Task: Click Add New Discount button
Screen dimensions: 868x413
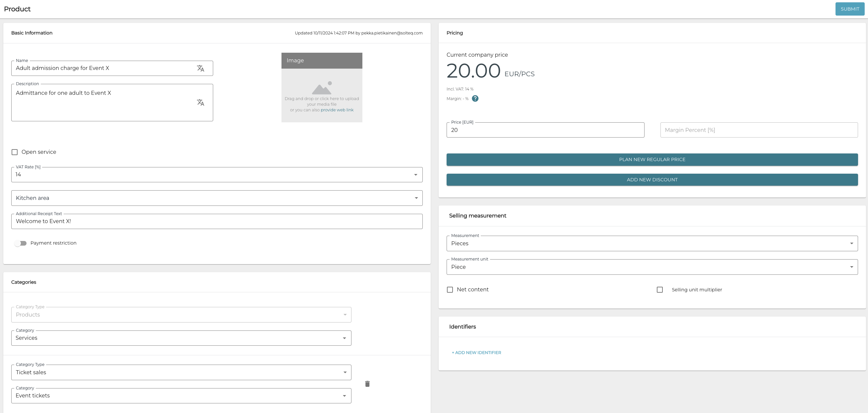Action: 652,180
